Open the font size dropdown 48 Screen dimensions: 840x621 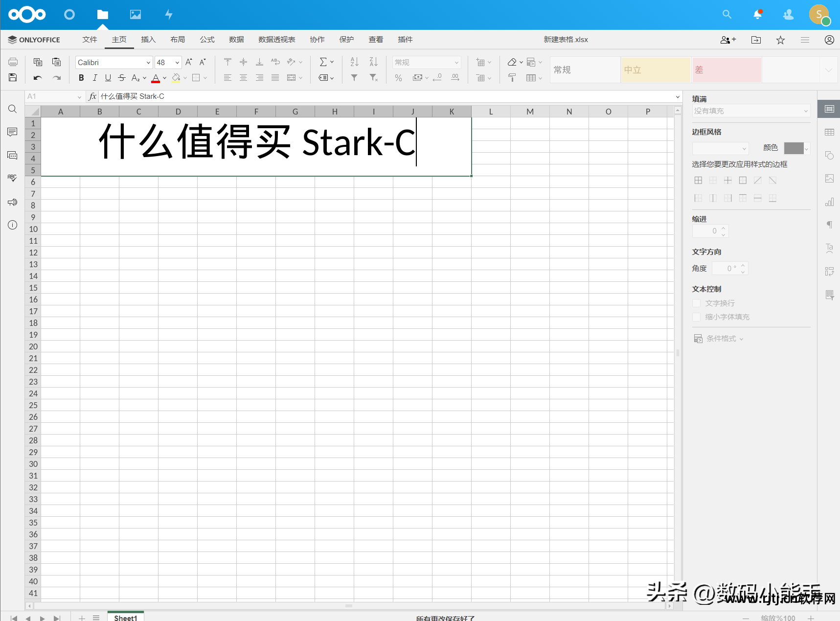(x=177, y=63)
